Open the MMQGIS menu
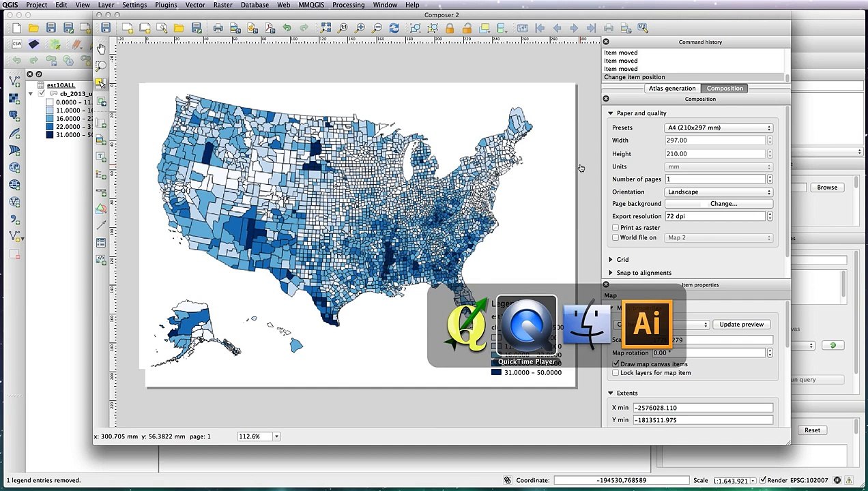 (311, 5)
